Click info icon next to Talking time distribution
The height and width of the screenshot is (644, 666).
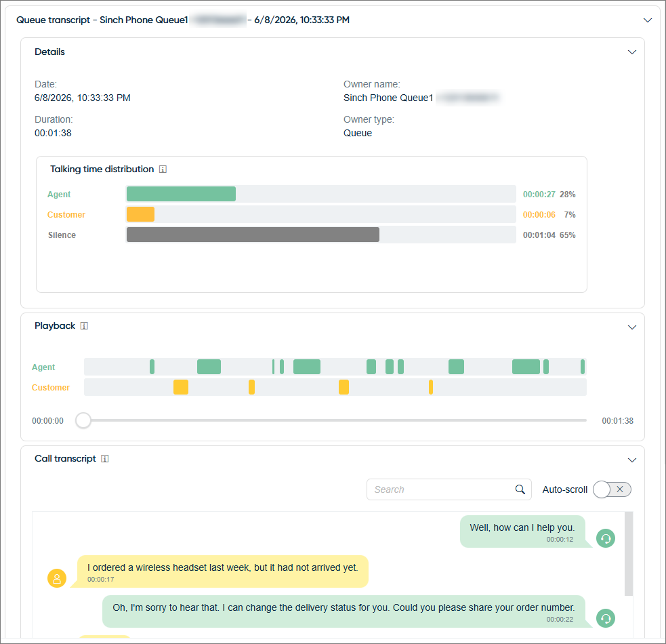[x=163, y=169]
